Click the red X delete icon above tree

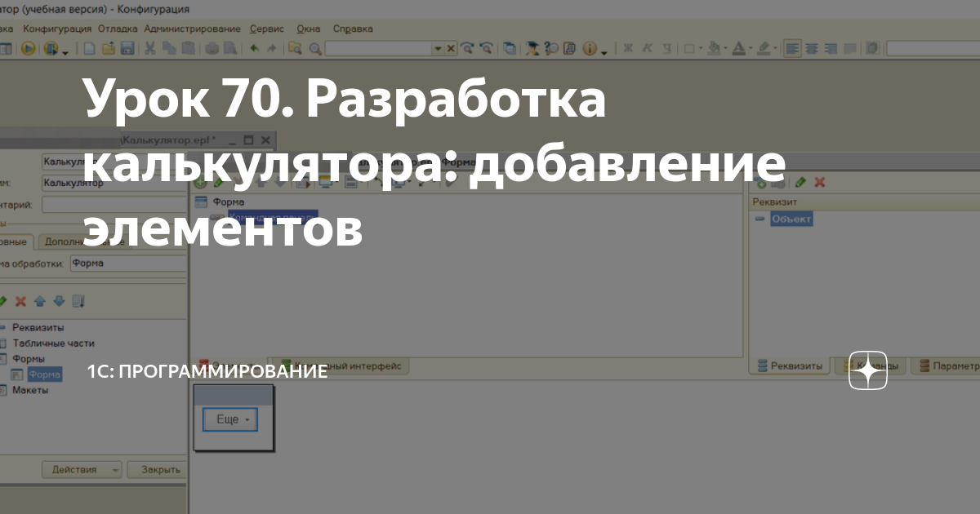(20, 302)
